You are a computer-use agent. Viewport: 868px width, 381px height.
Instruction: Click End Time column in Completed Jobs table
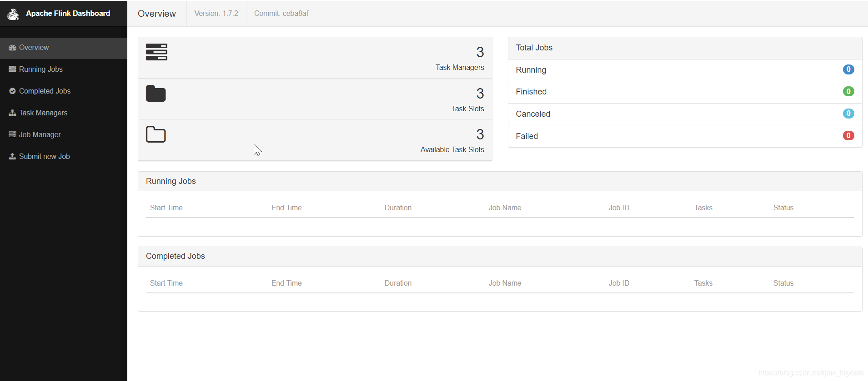click(x=286, y=283)
